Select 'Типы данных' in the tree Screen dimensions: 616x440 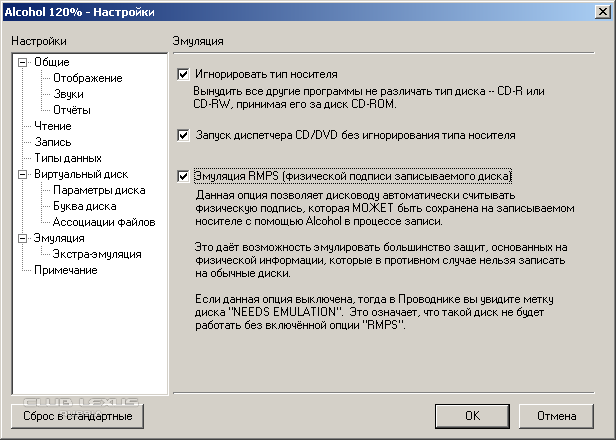(67, 158)
